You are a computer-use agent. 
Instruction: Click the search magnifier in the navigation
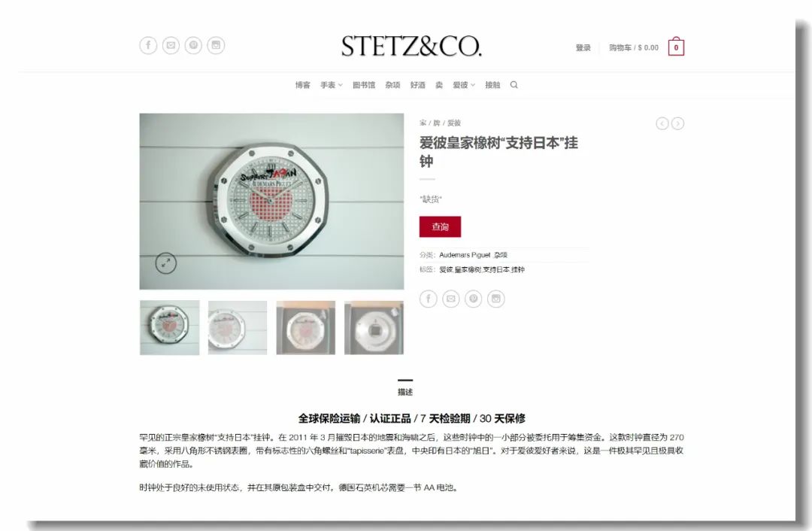[x=514, y=85]
